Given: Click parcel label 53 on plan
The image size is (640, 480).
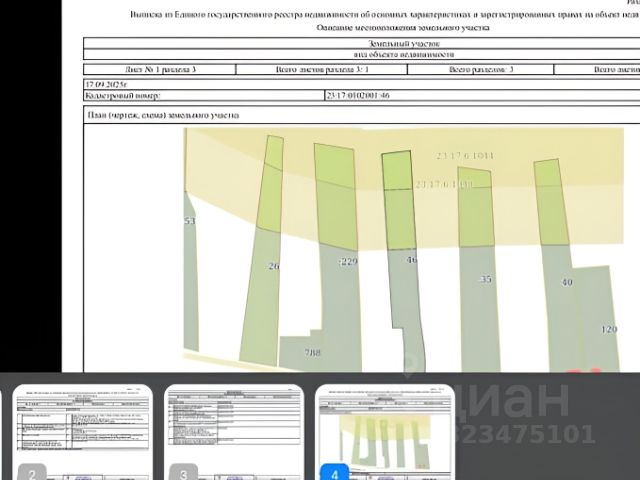Looking at the screenshot, I should point(190,221).
